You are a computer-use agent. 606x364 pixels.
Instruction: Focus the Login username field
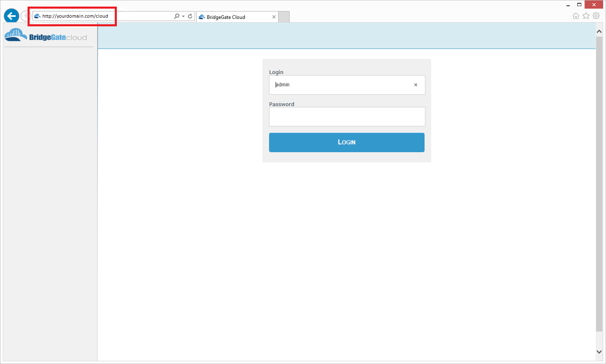(347, 85)
